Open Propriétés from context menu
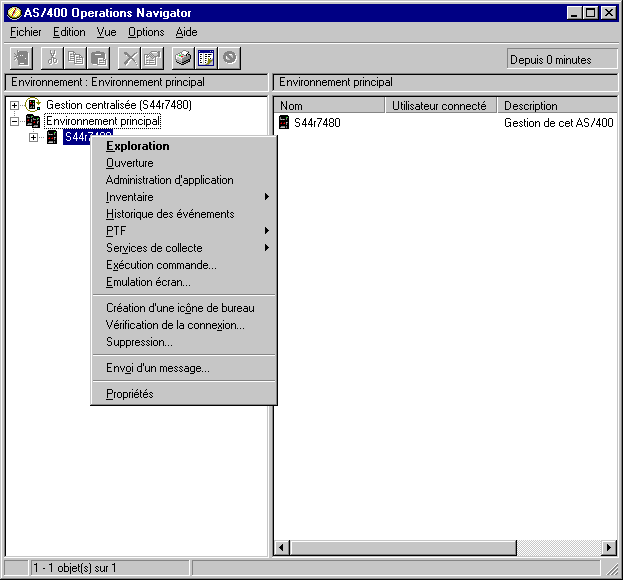Viewport: 623px width, 580px height. 184,394
